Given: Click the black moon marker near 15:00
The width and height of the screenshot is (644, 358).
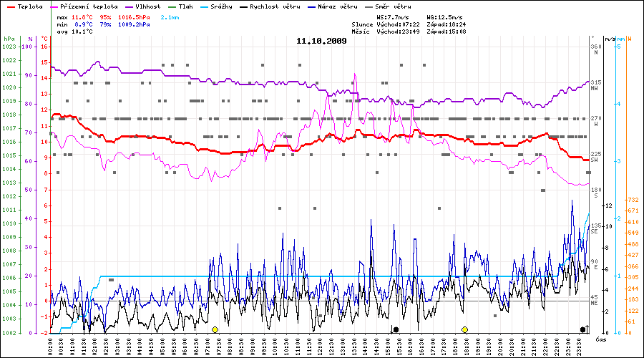Looking at the screenshot, I should pos(395,329).
